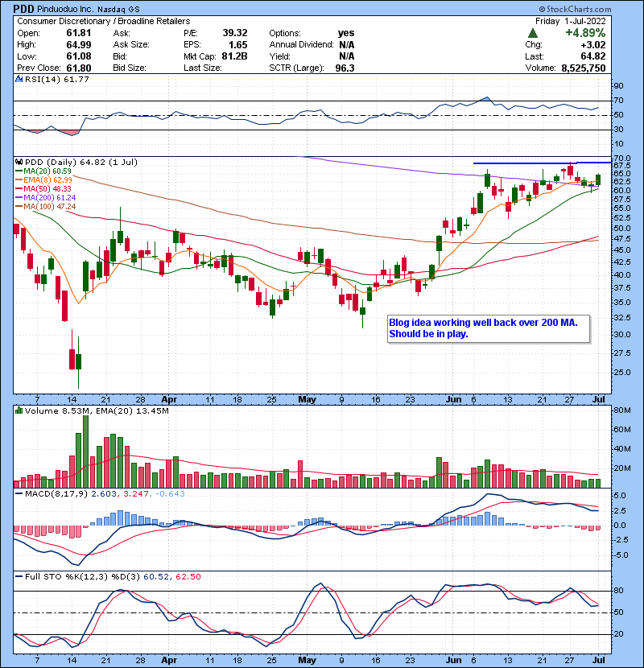Click the +4.89% percent change
The width and height of the screenshot is (644, 668).
[x=585, y=33]
